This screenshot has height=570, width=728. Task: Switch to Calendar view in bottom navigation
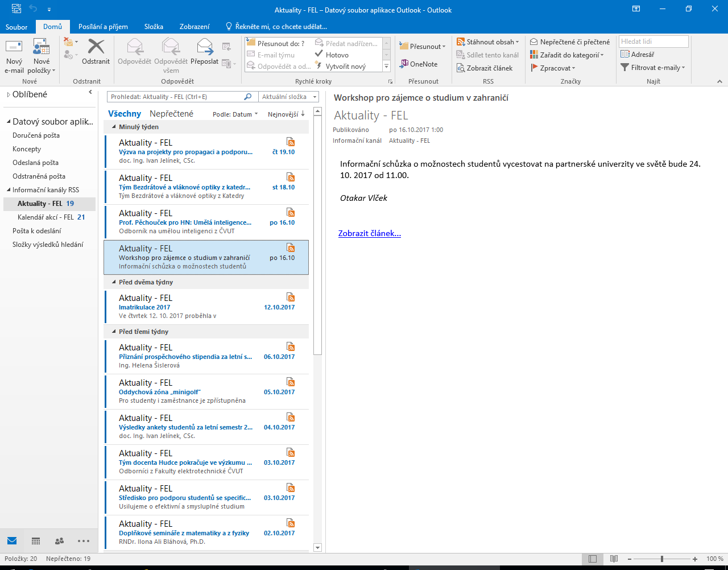click(x=36, y=541)
